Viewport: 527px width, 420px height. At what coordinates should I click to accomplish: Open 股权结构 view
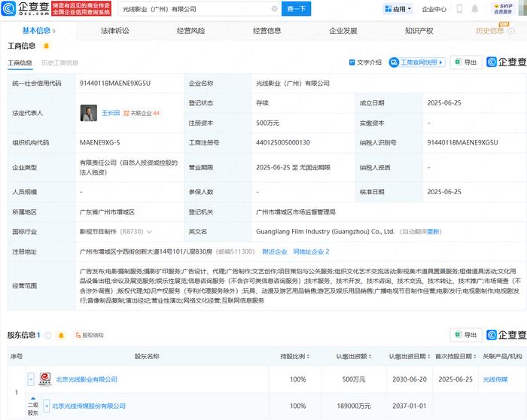click(90, 336)
